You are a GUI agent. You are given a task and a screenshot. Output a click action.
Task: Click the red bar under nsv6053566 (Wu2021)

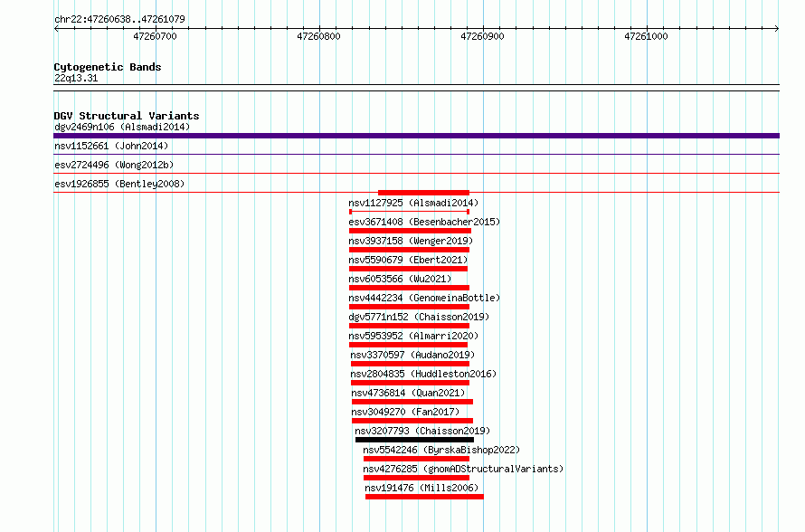click(409, 288)
